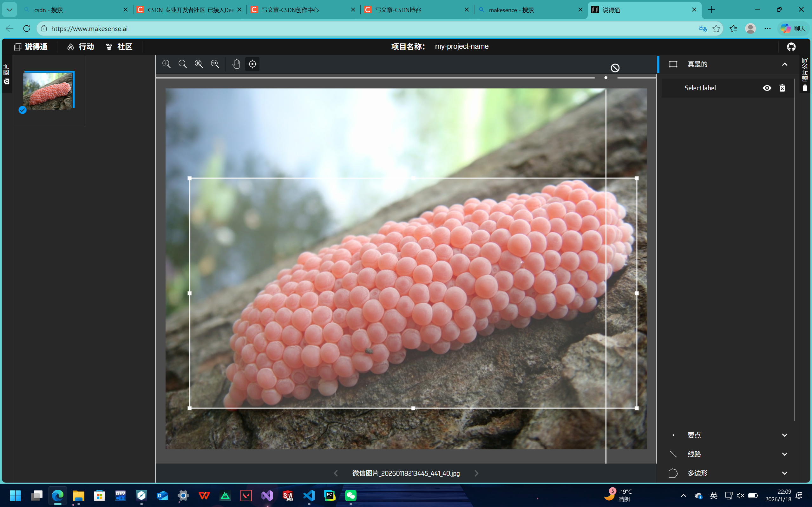Viewport: 812px width, 507px height.
Task: Expand the 多边形 polygon section
Action: (x=784, y=473)
